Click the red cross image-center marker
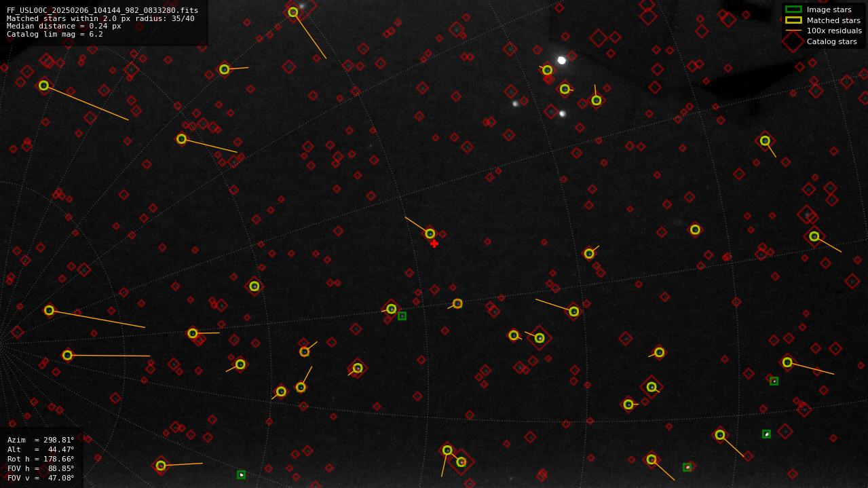Viewport: 868px width, 488px height. (x=434, y=244)
